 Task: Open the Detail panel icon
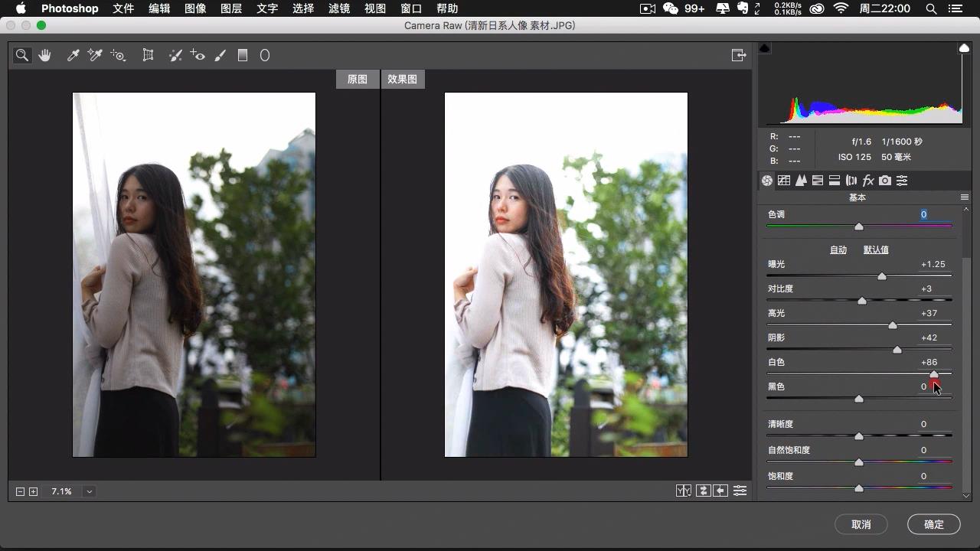tap(801, 181)
